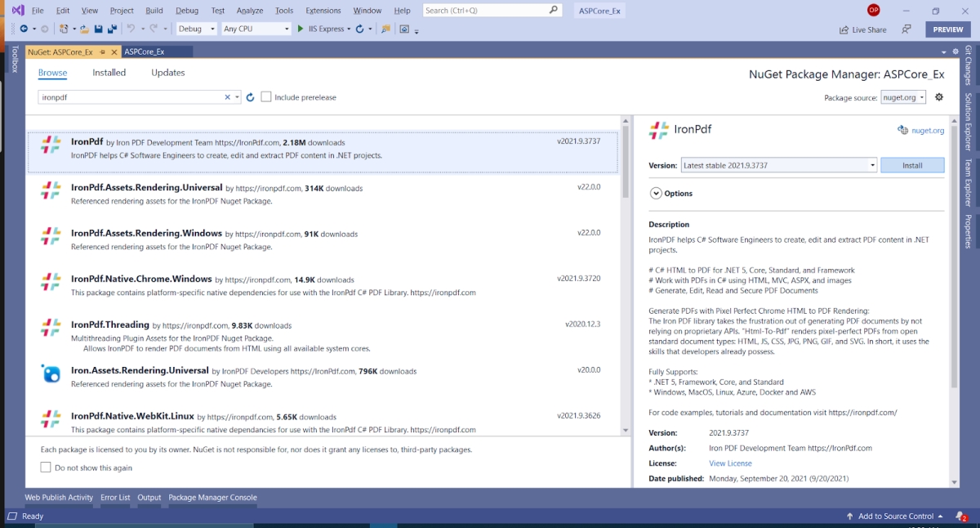
Task: Open the Git Changes side tab
Action: point(969,65)
